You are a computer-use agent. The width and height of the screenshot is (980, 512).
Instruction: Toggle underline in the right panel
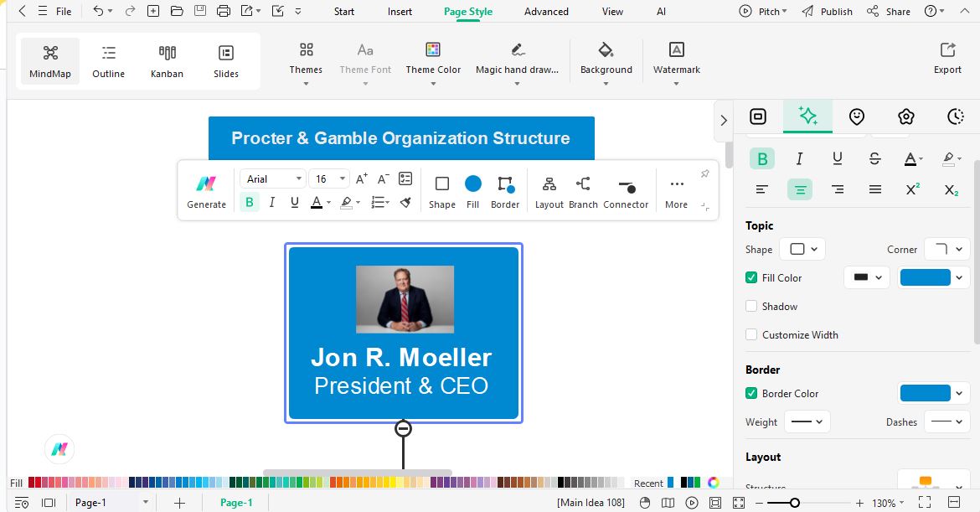[838, 158]
